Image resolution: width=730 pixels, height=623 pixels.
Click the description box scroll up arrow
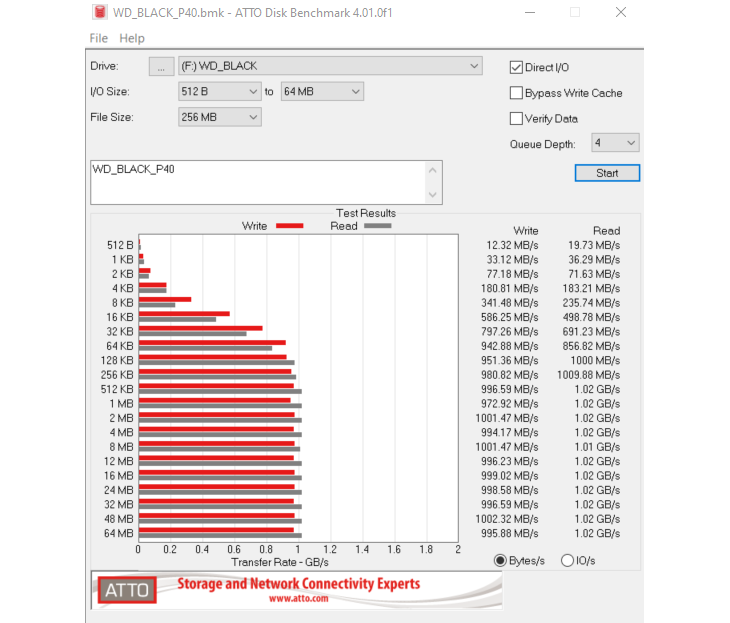click(433, 170)
